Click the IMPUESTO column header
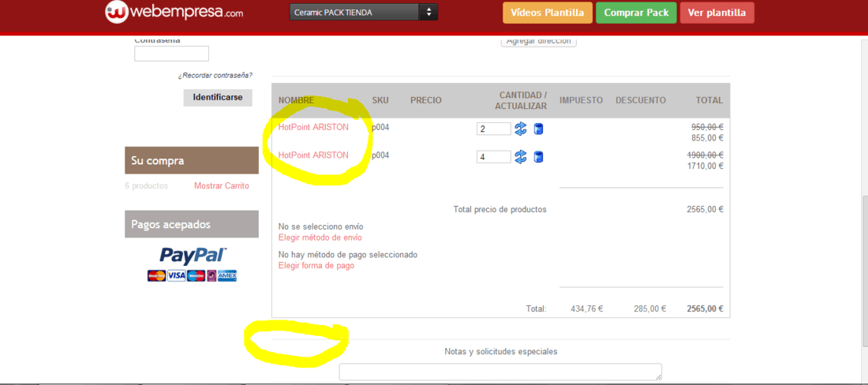Viewport: 868px width, 385px height. (x=581, y=100)
